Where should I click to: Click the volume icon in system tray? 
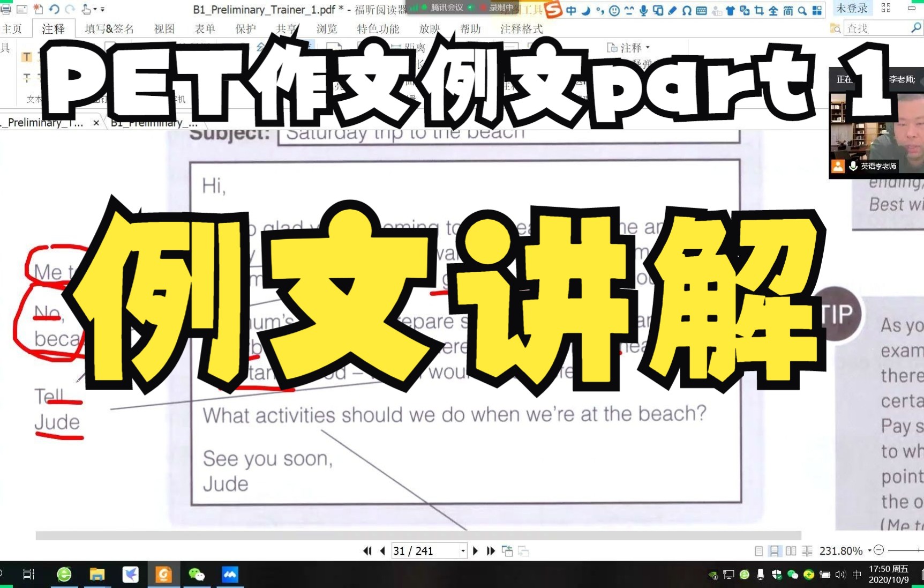840,575
